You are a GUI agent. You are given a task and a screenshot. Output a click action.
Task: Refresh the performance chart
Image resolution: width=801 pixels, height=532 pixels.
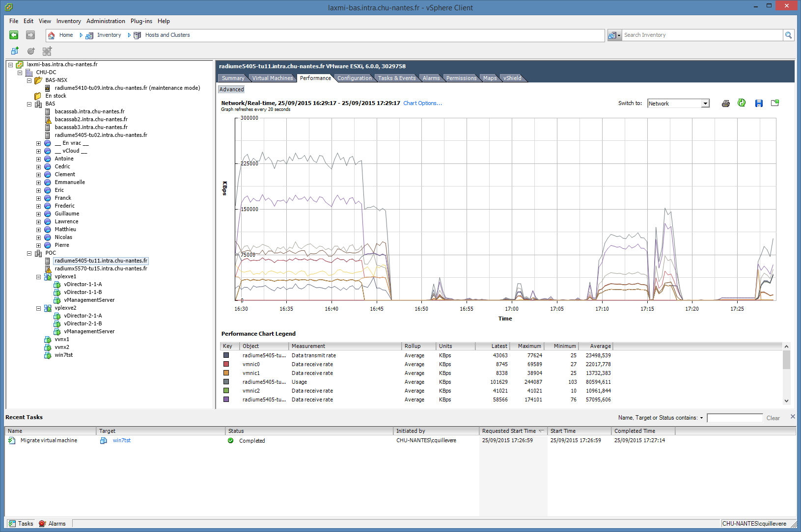pos(742,103)
